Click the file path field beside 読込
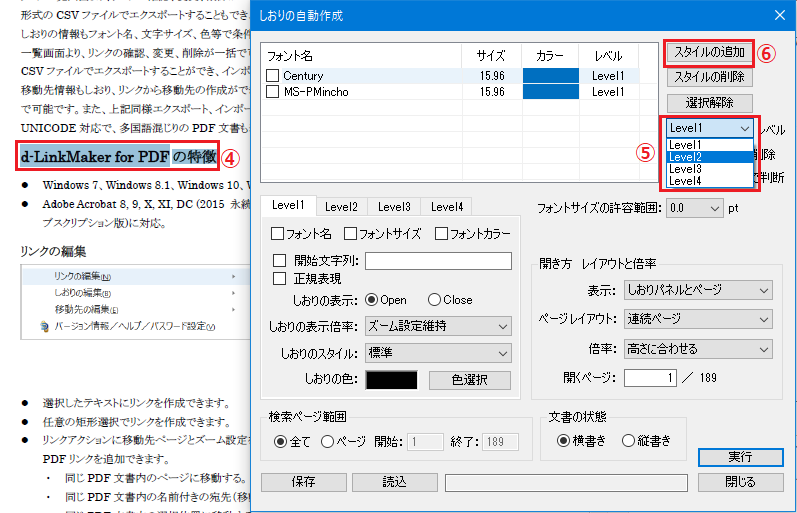797x513 pixels. (x=566, y=482)
